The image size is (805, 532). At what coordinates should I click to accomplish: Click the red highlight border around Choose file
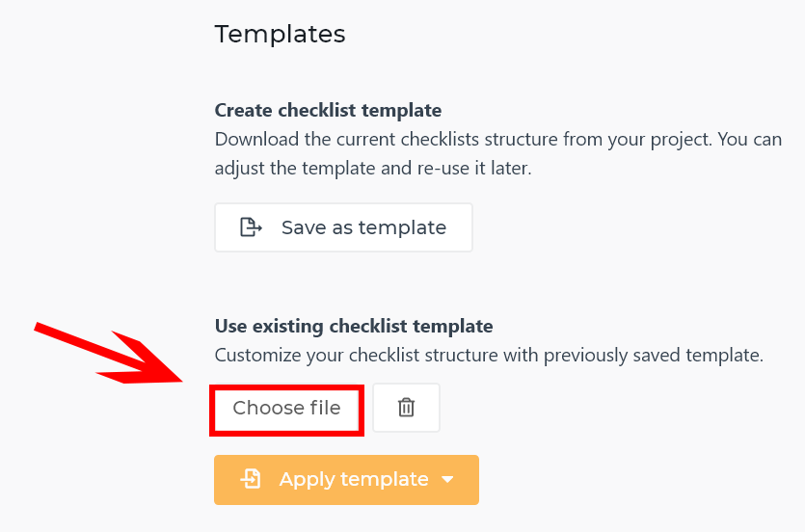[286, 387]
